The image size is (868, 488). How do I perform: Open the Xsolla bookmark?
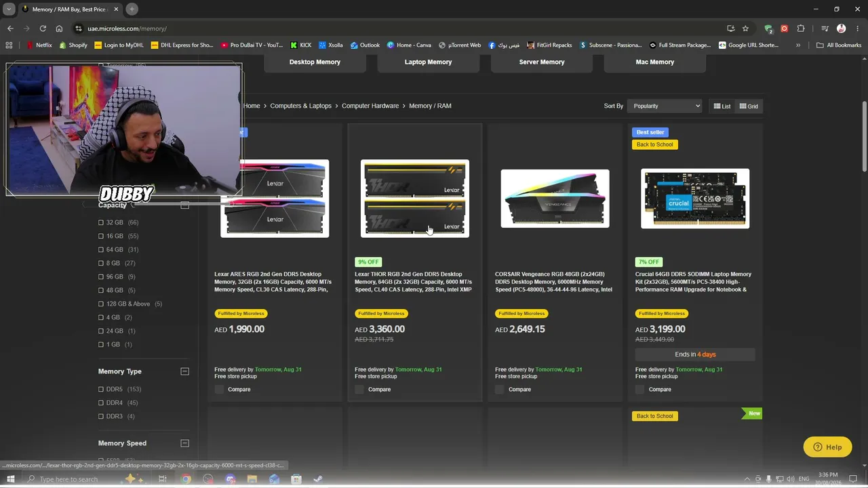[331, 45]
